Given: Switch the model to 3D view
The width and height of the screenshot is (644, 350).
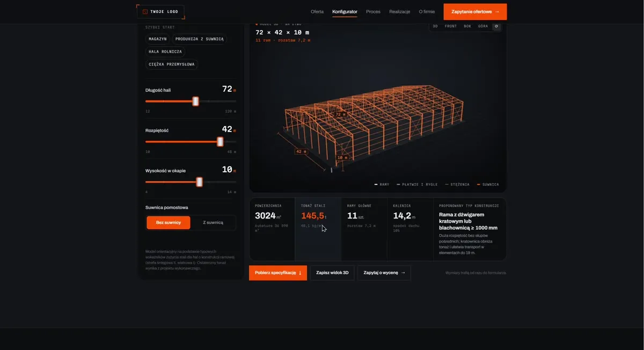Looking at the screenshot, I should tap(435, 26).
